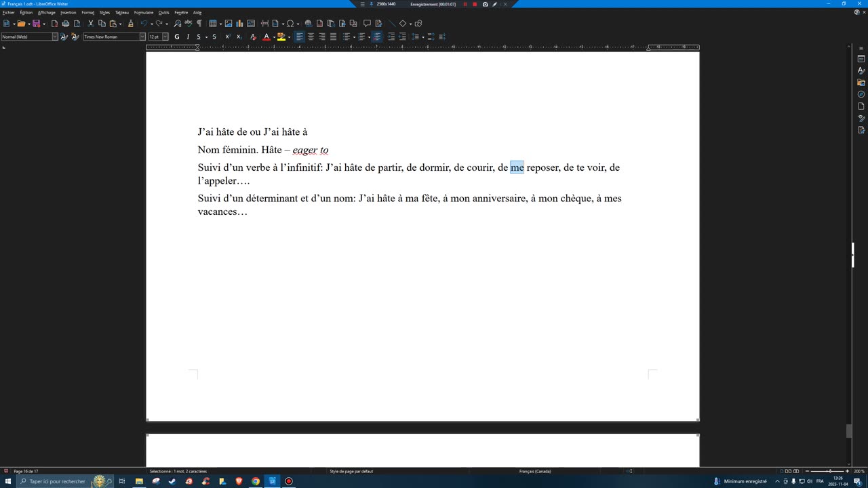Open Sidebar Navigator compass icon
868x488 pixels.
861,94
